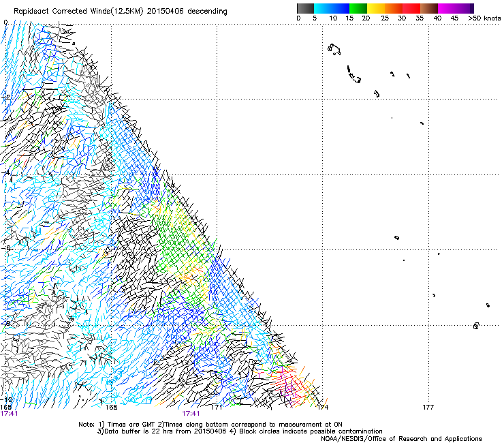Click the orange 25-30 knots legend segment

coord(394,8)
